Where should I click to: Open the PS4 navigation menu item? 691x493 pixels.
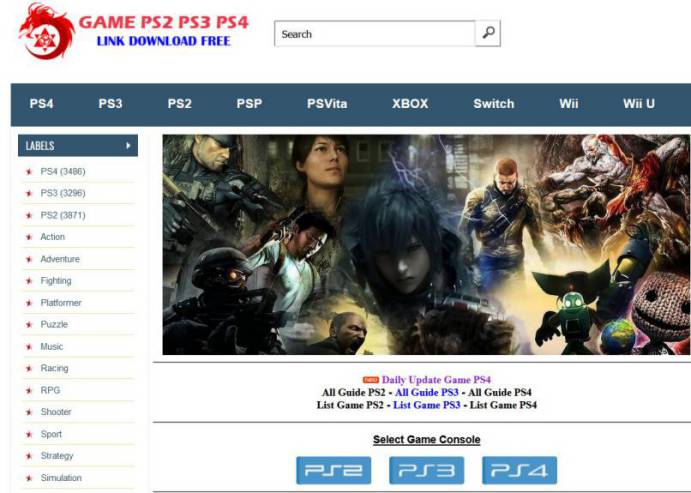[x=41, y=104]
